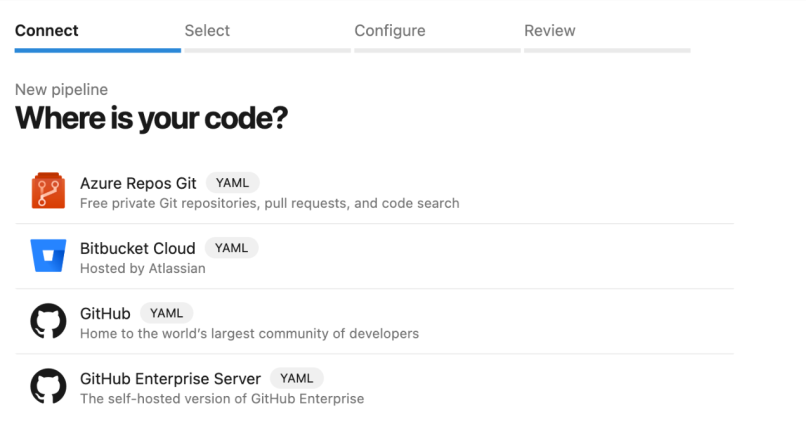The height and width of the screenshot is (443, 806).
Task: Click text 'Free private Git repositories, pull requests, and code search'
Action: pyautogui.click(x=269, y=204)
